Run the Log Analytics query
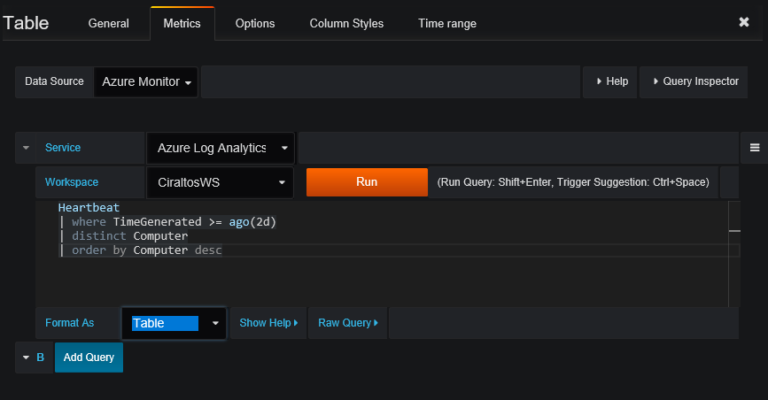Screen dimensions: 768x400 point(366,183)
